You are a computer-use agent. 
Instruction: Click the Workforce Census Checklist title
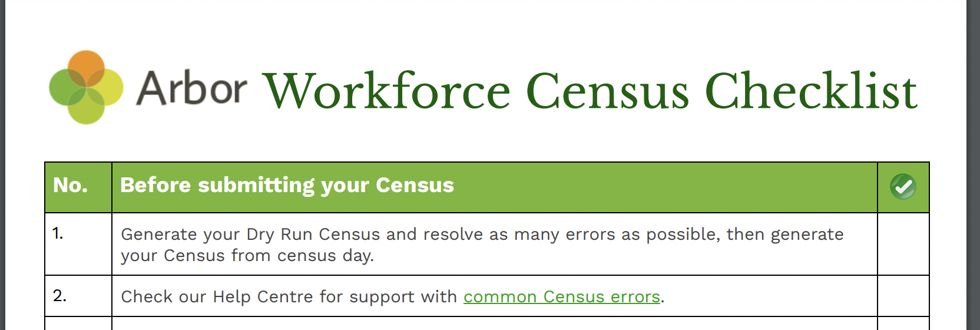[x=589, y=91]
